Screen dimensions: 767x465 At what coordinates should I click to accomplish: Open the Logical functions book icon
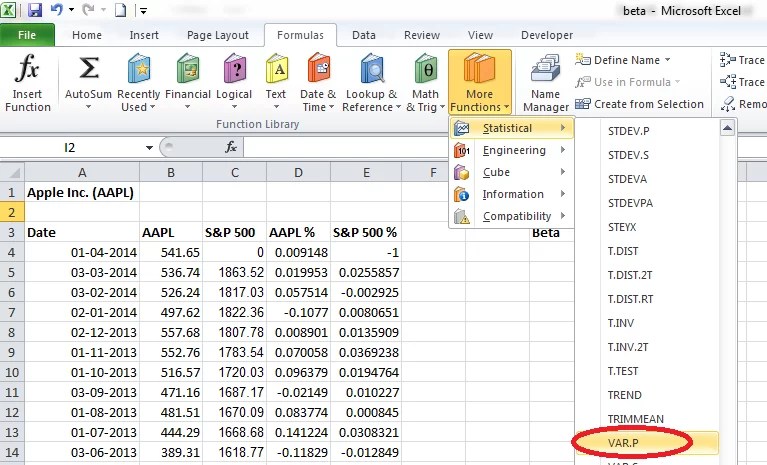[x=235, y=69]
